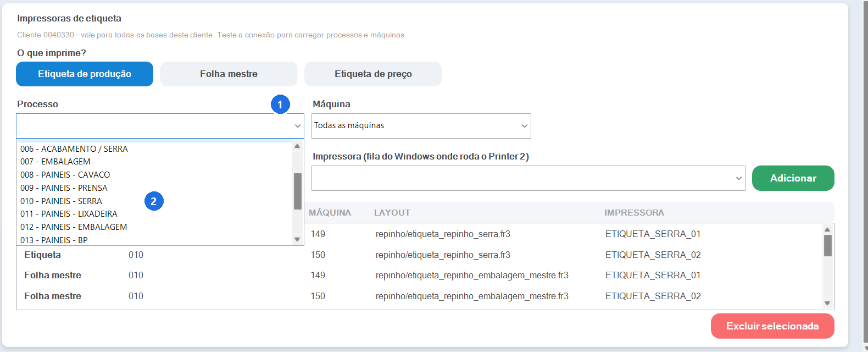
Task: Select 012 - PAINEIS - EMBALAGEM
Action: [155, 227]
